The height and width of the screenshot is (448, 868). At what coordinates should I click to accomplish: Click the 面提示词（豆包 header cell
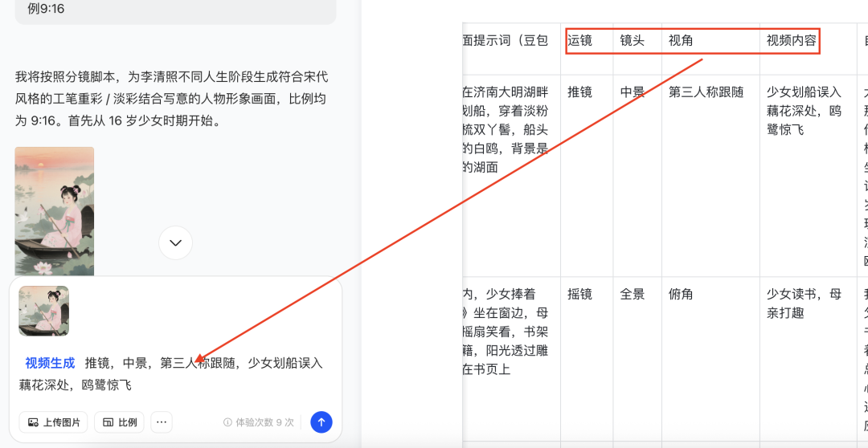[512, 49]
